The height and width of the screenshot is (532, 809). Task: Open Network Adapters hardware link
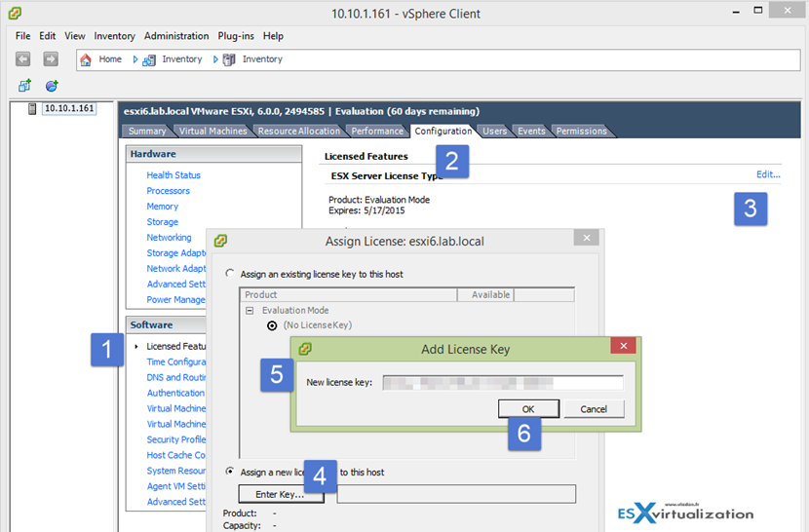[176, 269]
